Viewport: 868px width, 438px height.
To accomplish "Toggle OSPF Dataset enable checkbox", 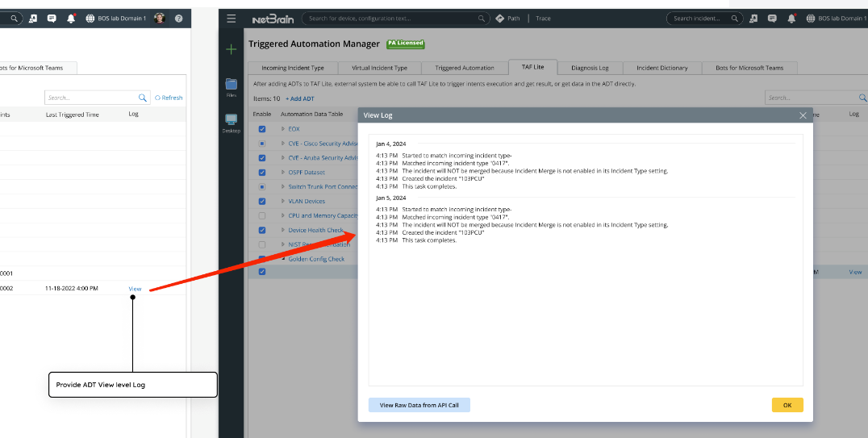I will (x=262, y=172).
